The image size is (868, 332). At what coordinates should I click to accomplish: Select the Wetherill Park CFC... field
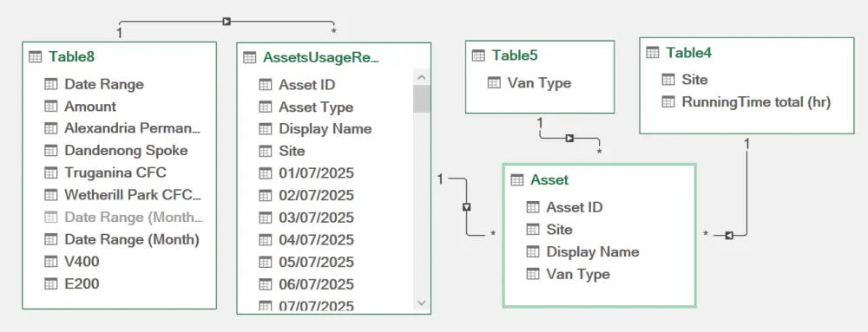133,194
